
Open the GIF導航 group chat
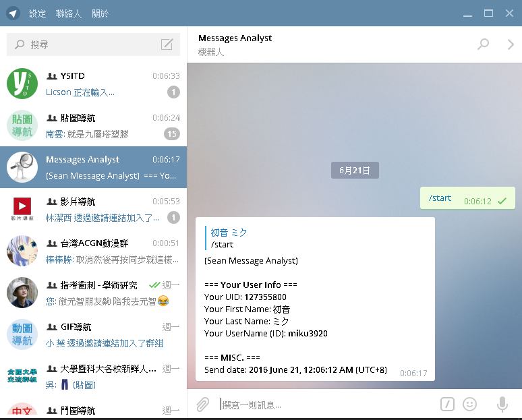coord(93,334)
